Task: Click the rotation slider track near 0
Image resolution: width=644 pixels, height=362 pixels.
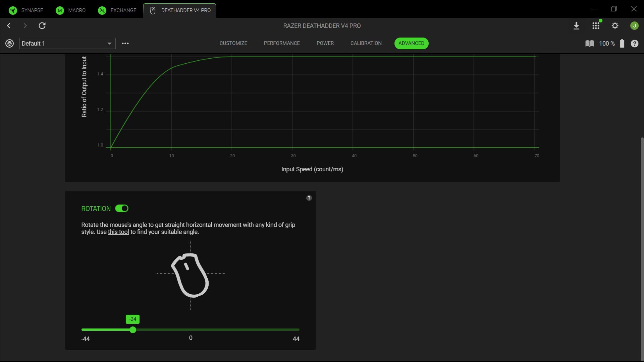Action: click(x=191, y=330)
